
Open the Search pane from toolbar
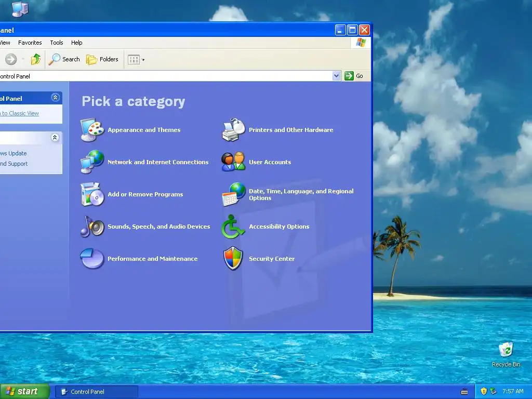(64, 59)
